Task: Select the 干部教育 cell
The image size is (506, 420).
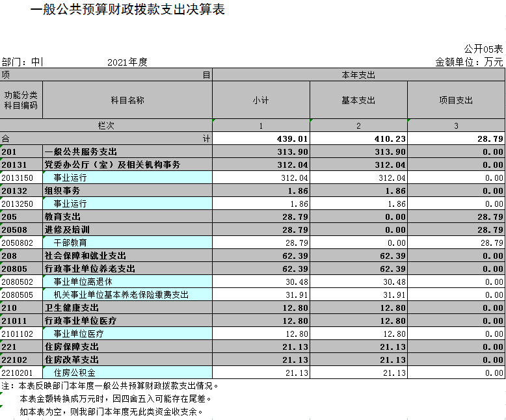Action: point(127,243)
